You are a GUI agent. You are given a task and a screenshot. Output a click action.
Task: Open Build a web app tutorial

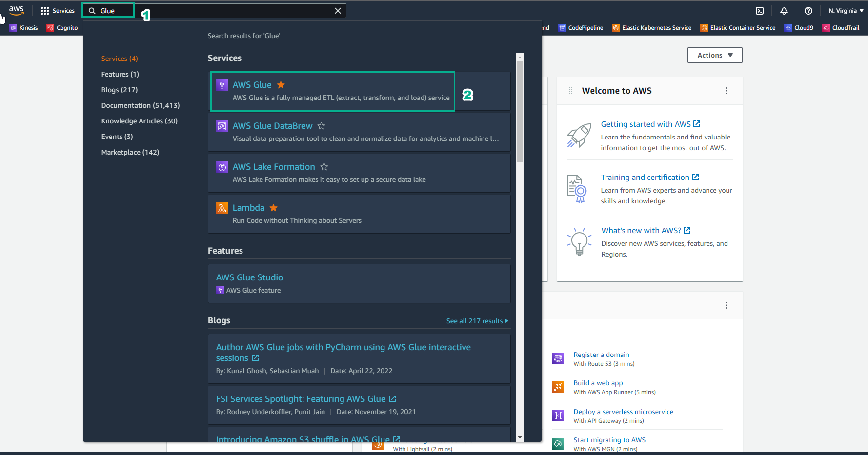[598, 383]
